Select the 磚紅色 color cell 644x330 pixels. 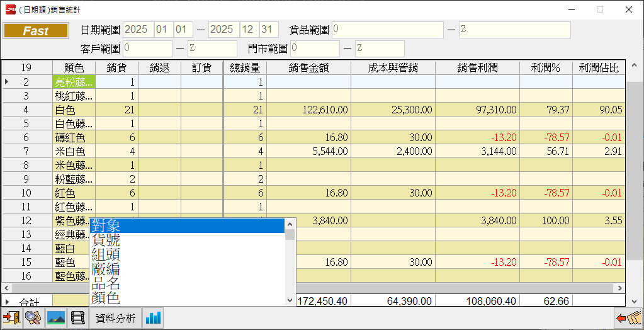pyautogui.click(x=74, y=138)
